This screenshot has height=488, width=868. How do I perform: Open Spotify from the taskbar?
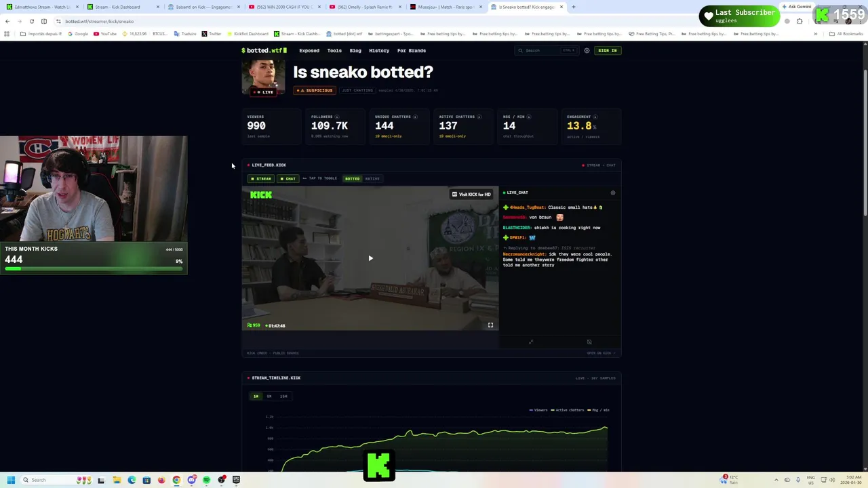[x=206, y=480]
